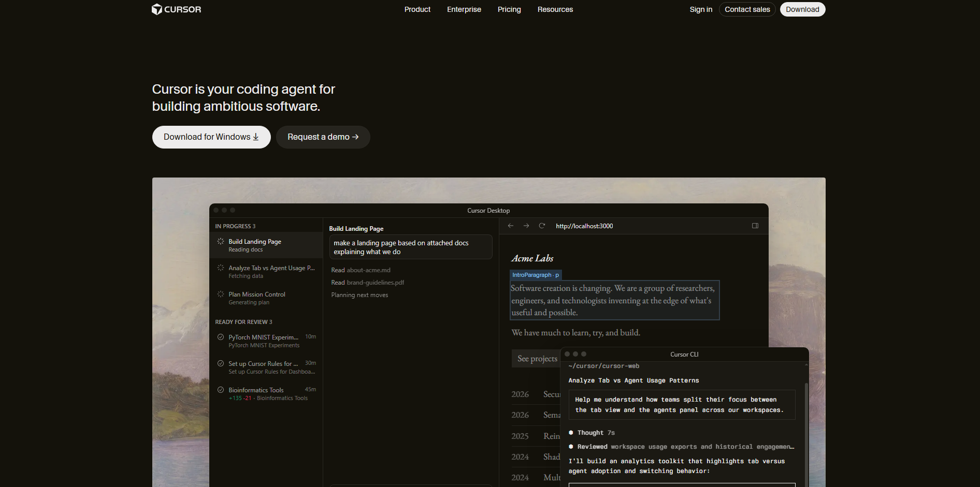This screenshot has height=487, width=980.
Task: Click the 45m timestamp on Bioinformatics Tools
Action: (310, 389)
